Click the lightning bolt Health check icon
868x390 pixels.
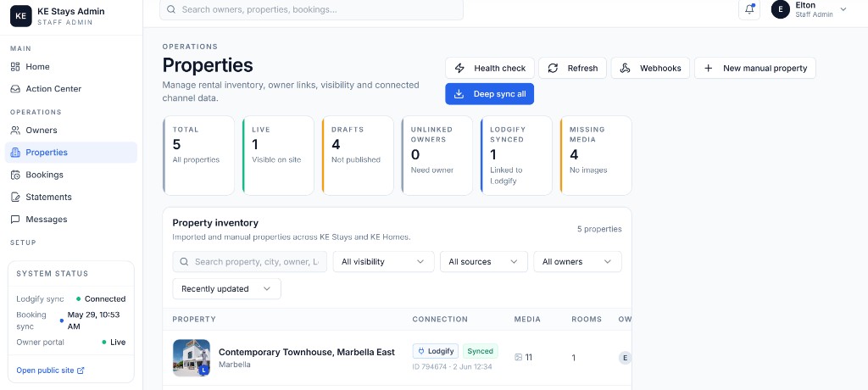pos(459,68)
